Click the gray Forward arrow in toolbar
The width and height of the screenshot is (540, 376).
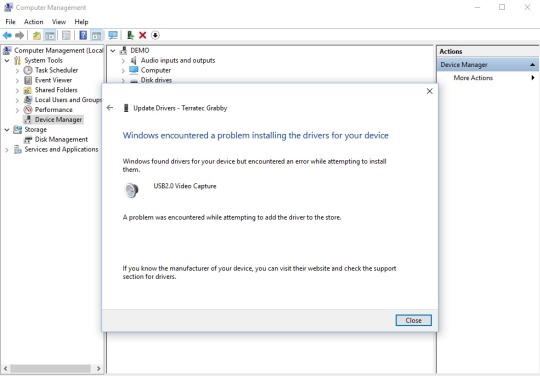[20, 35]
